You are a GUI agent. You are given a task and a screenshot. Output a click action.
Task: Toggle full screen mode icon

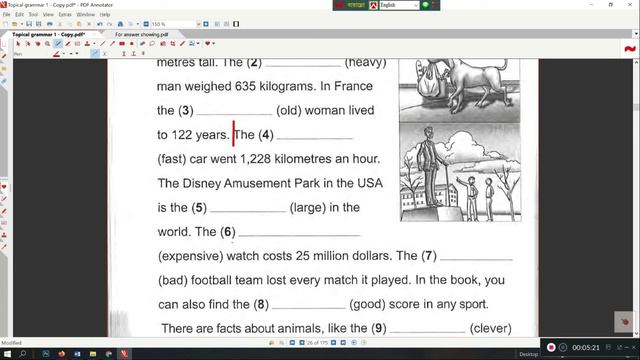(236, 24)
